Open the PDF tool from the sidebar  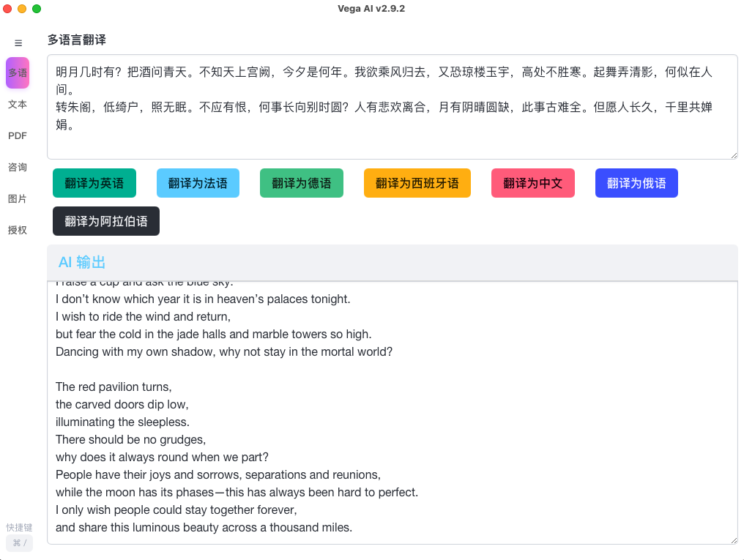click(x=17, y=135)
